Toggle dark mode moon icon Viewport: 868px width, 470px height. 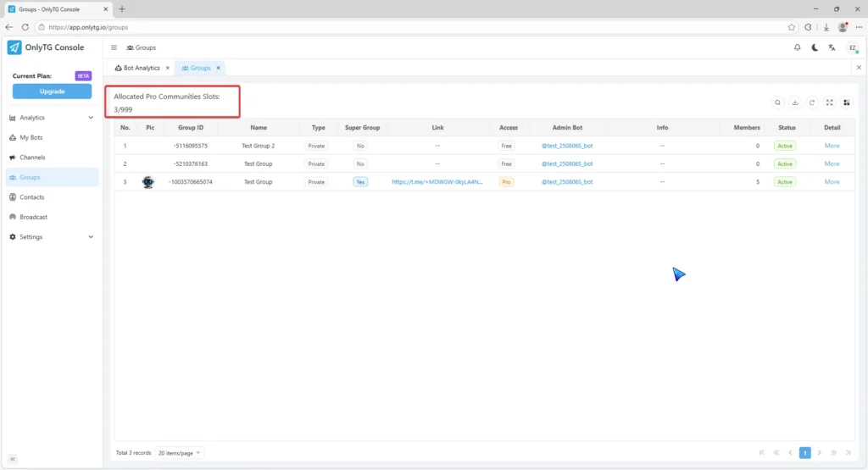coord(815,47)
